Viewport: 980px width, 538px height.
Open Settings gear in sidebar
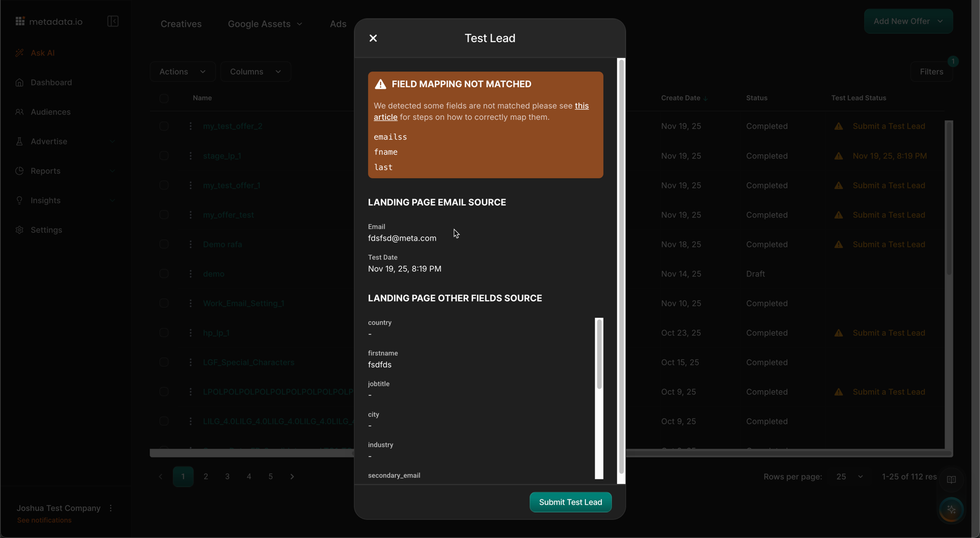(20, 230)
